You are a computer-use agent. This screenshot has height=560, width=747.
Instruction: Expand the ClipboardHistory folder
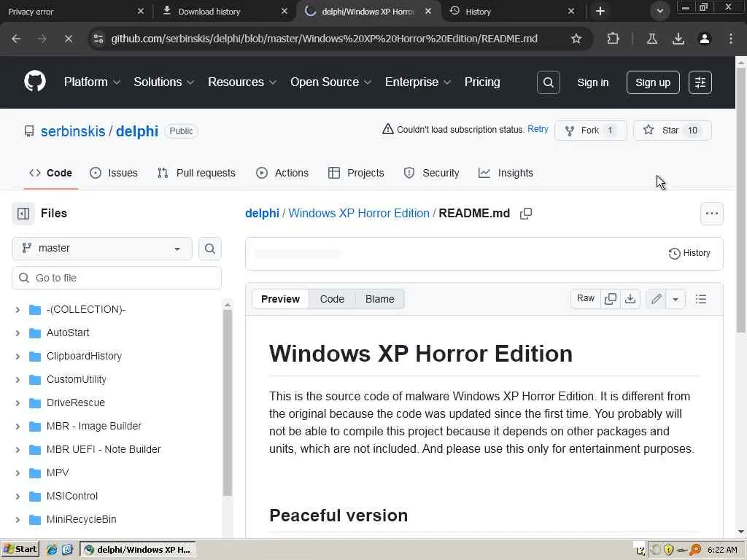(x=18, y=356)
